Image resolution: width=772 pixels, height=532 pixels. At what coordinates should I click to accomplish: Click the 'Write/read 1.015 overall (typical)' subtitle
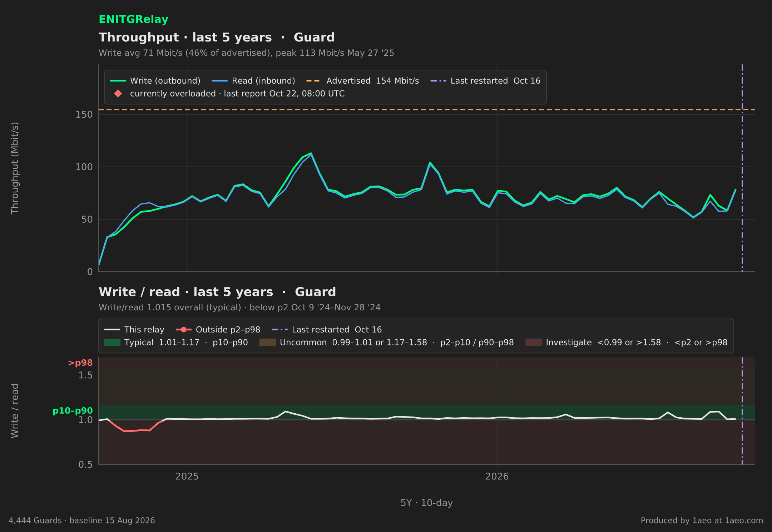click(239, 307)
